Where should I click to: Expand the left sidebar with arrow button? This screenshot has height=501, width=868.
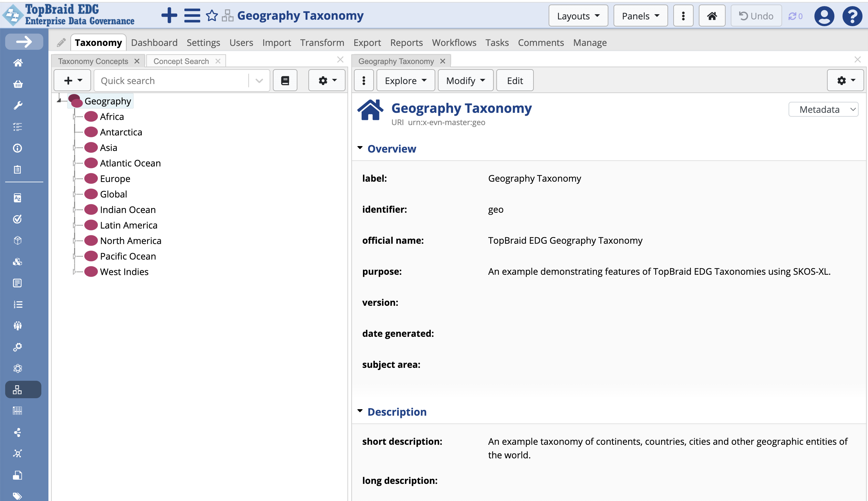pyautogui.click(x=24, y=42)
